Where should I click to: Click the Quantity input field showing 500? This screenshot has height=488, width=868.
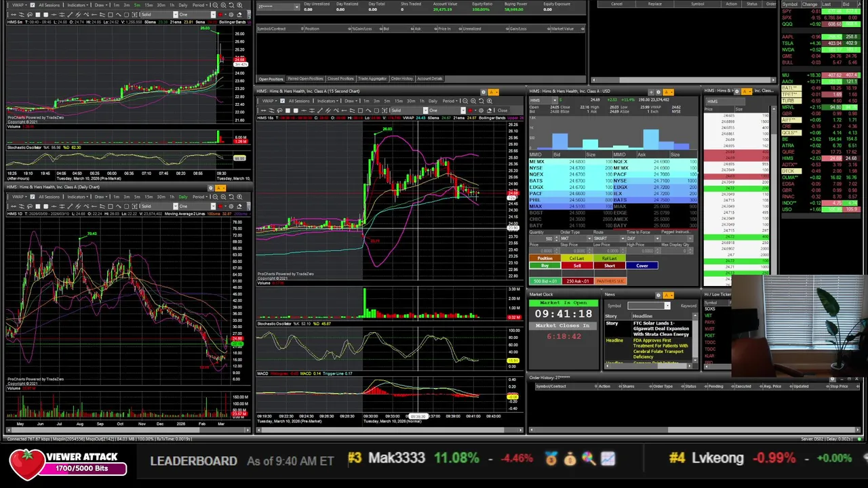click(x=545, y=239)
